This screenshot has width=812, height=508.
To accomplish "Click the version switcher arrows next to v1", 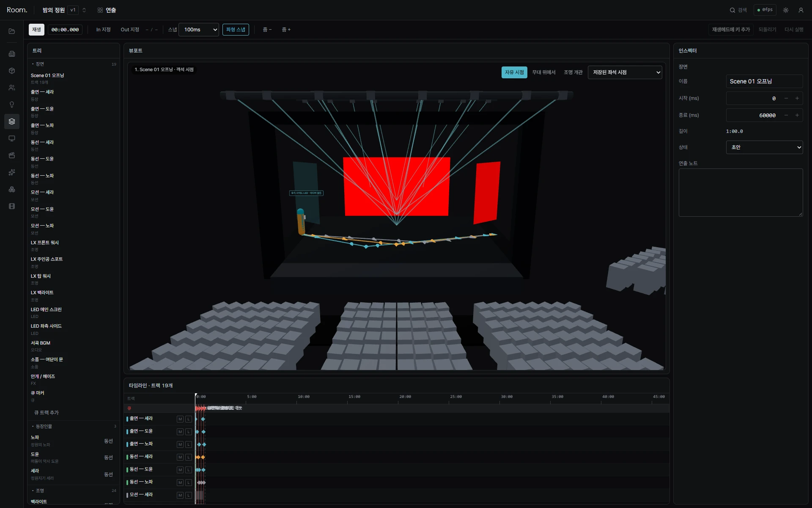I will click(x=84, y=10).
